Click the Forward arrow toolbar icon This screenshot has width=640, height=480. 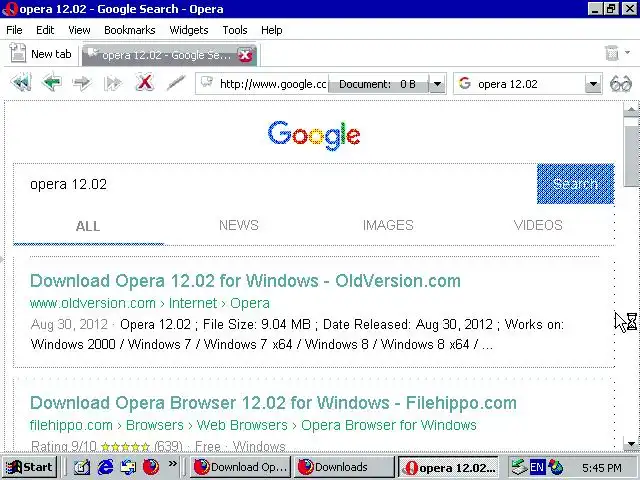pos(82,83)
